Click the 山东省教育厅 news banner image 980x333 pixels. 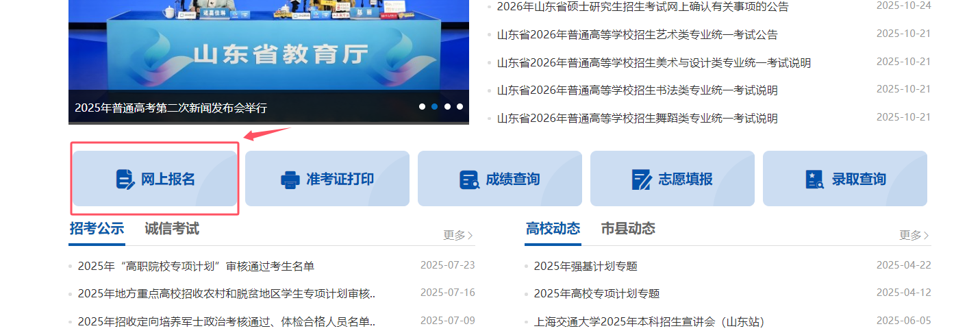pyautogui.click(x=268, y=48)
